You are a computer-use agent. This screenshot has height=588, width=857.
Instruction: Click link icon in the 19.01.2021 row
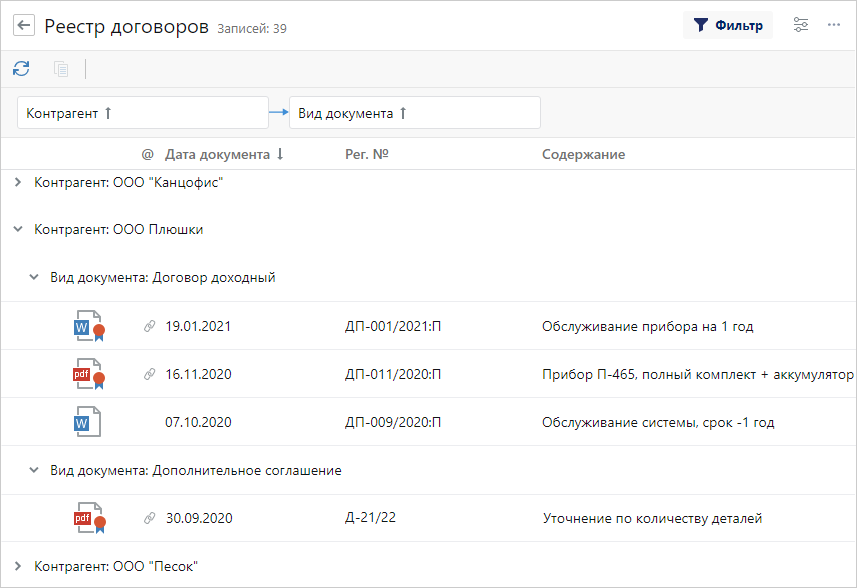tap(150, 326)
